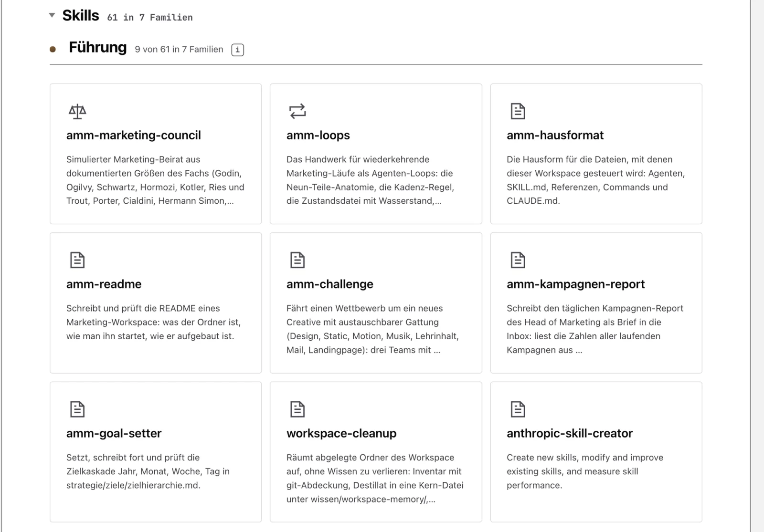Click the document icon on amm-readme card
The width and height of the screenshot is (764, 532).
(77, 260)
